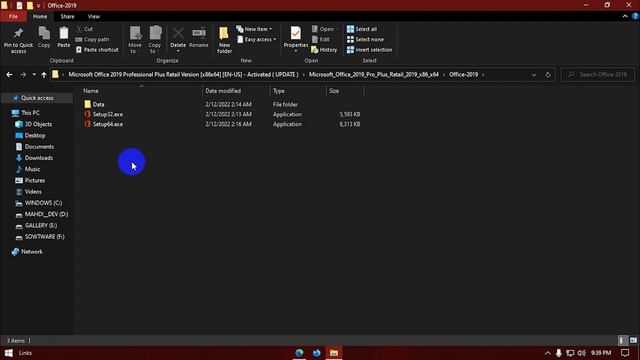Open GALLERY (E:) drive
640x360 pixels.
[x=41, y=225]
